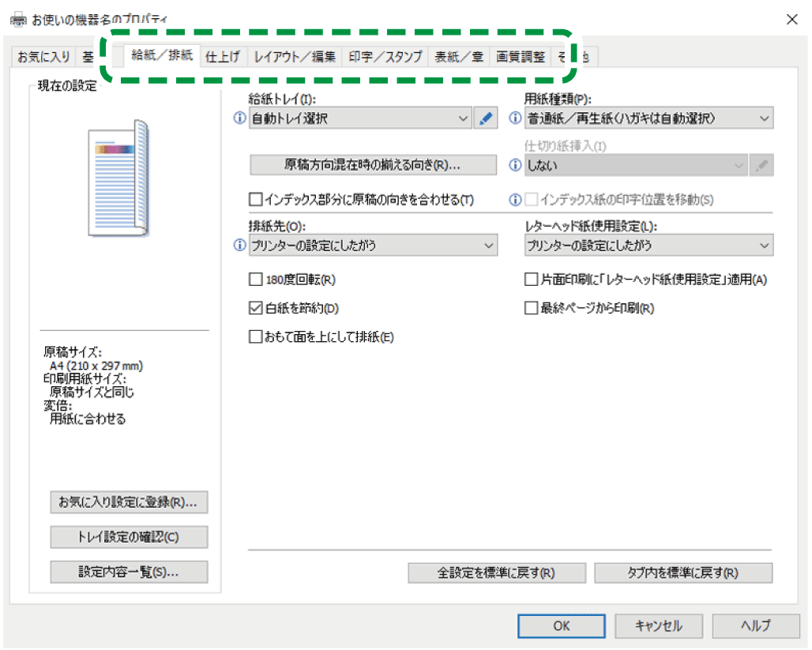Open the 排紙先 output destination dropdown
812x650 pixels.
click(x=373, y=246)
